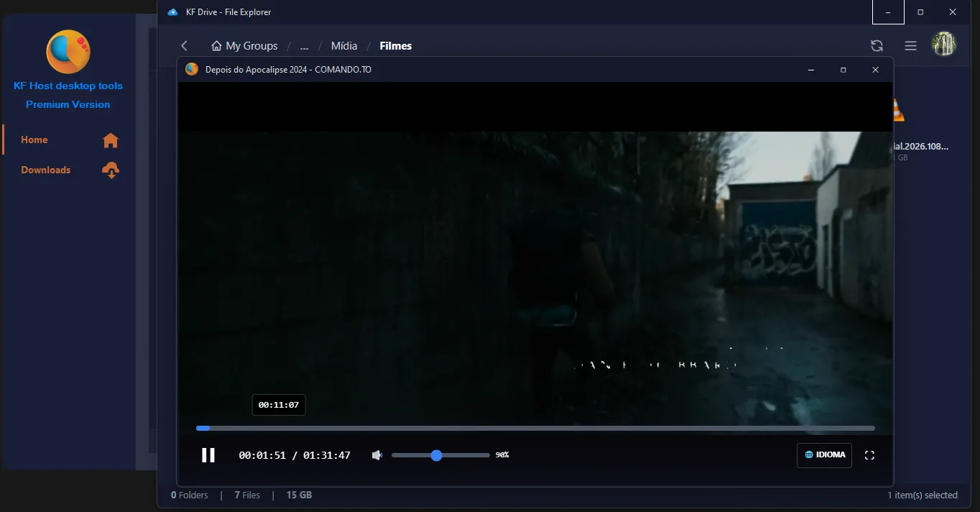Pause the video playback
This screenshot has width=980, height=512.
pos(208,455)
